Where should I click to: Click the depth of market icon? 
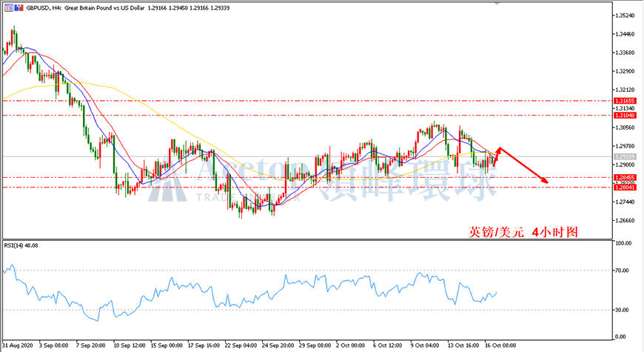pyautogui.click(x=19, y=8)
